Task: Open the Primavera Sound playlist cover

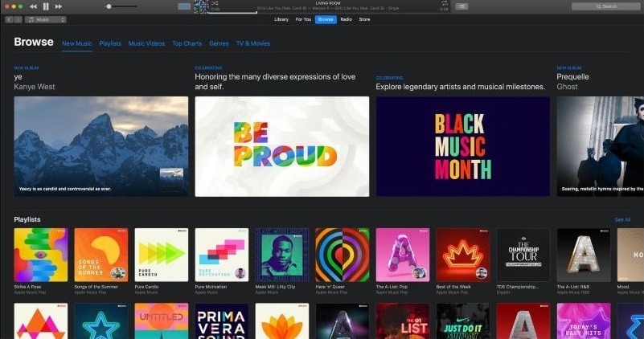Action: click(x=222, y=321)
